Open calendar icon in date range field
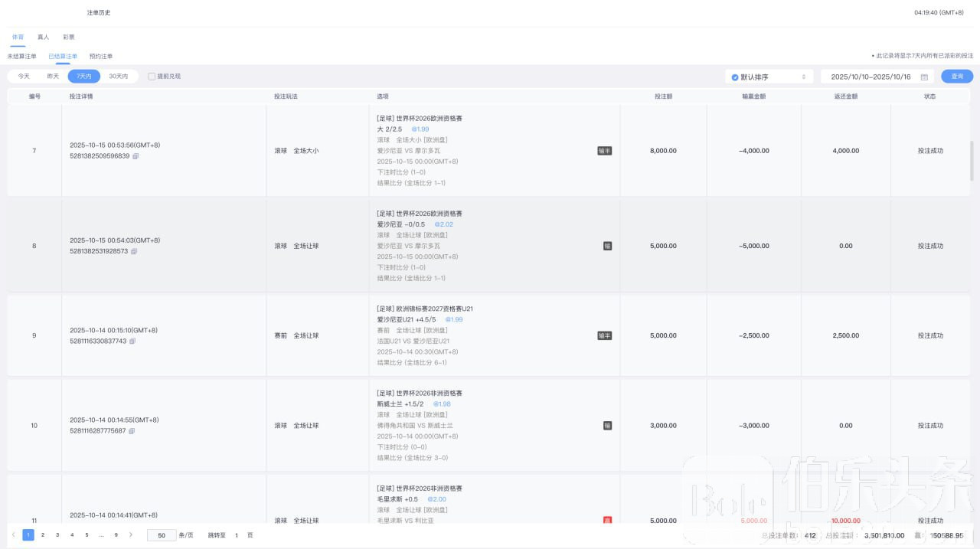The image size is (980, 549). (x=924, y=77)
